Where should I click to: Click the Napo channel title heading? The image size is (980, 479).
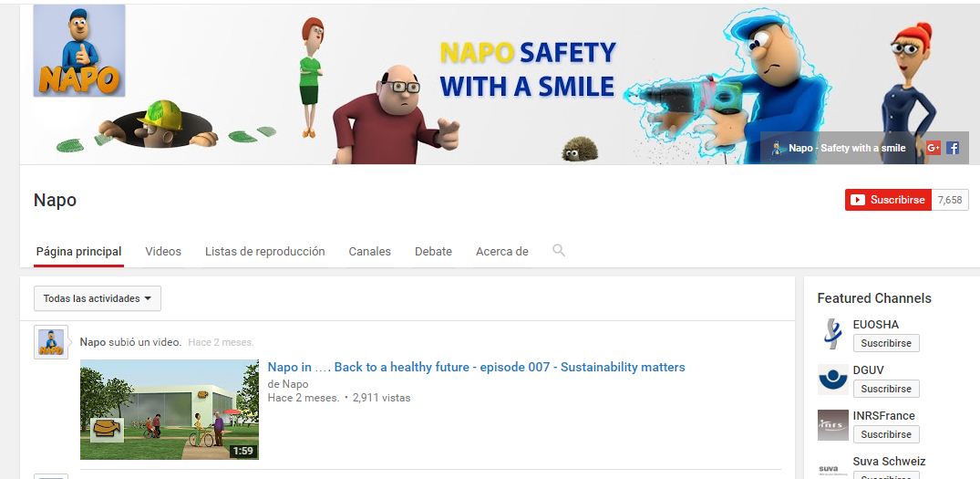coord(55,200)
